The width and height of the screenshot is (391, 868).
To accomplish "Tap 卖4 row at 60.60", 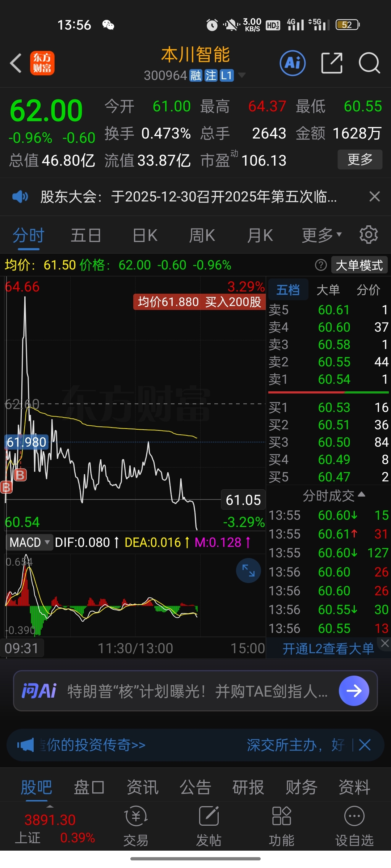I will tap(328, 327).
